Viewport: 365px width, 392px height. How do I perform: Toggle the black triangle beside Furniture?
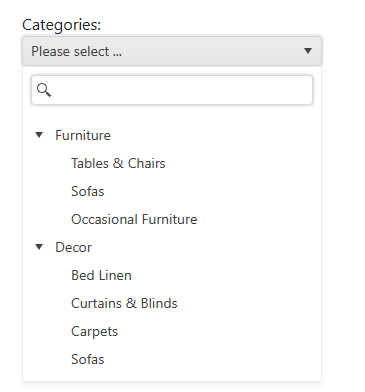[39, 135]
